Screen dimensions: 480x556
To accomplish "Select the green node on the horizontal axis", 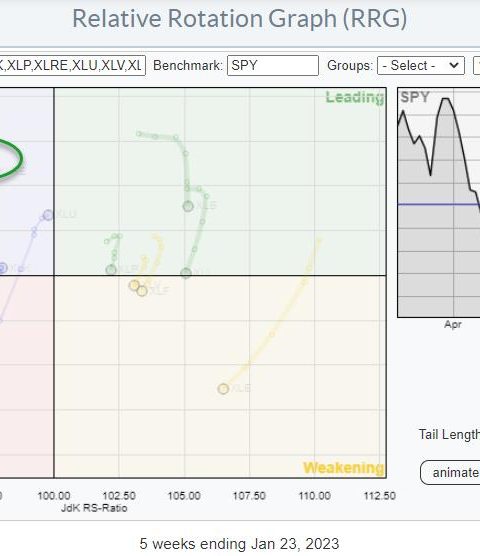I will pos(186,273).
